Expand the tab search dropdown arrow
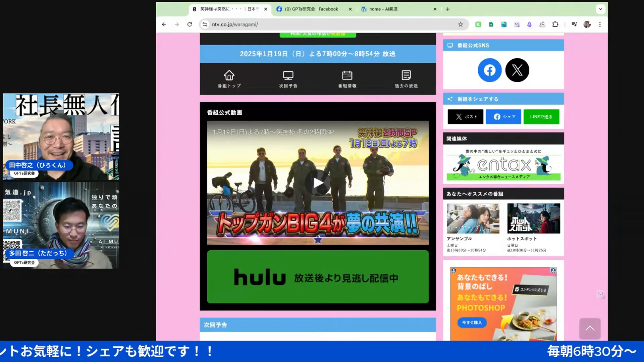This screenshot has width=644, height=362. point(601,9)
